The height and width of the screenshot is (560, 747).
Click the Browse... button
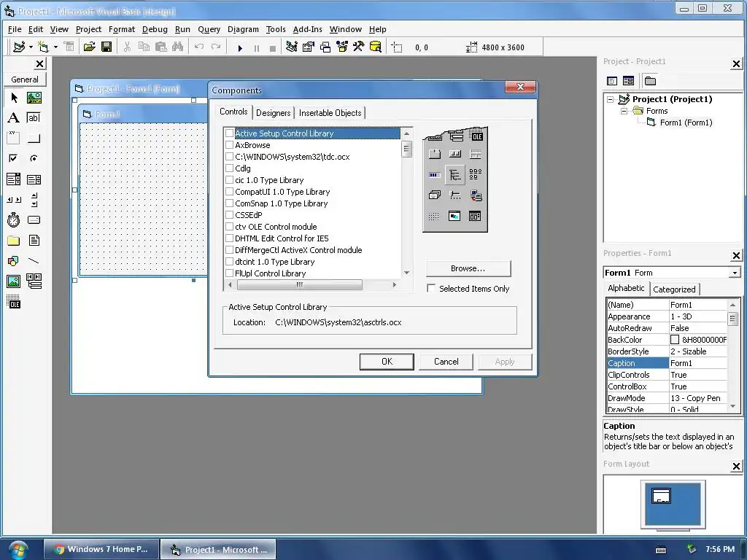coord(468,268)
